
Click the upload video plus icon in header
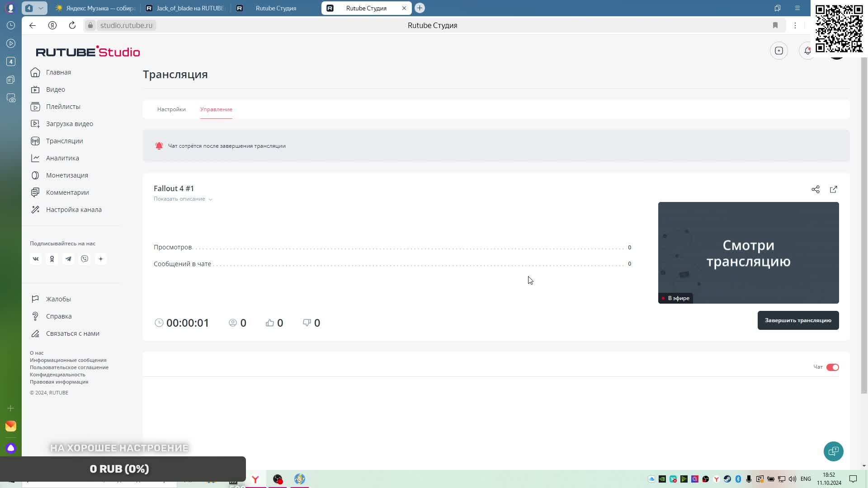(778, 51)
